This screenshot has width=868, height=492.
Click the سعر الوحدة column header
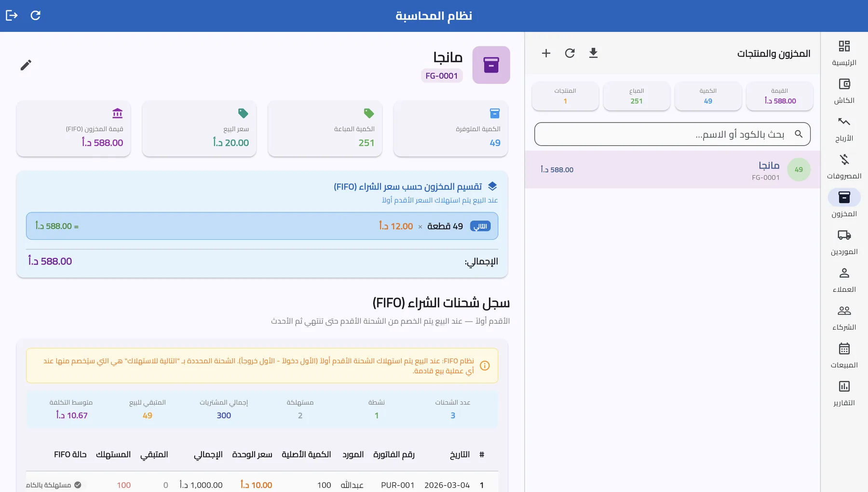[252, 454]
